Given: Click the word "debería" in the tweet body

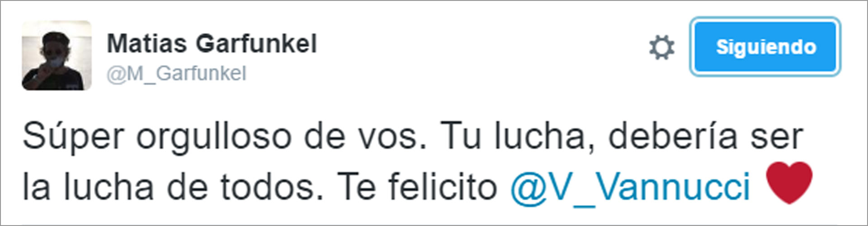Looking at the screenshot, I should 673,136.
